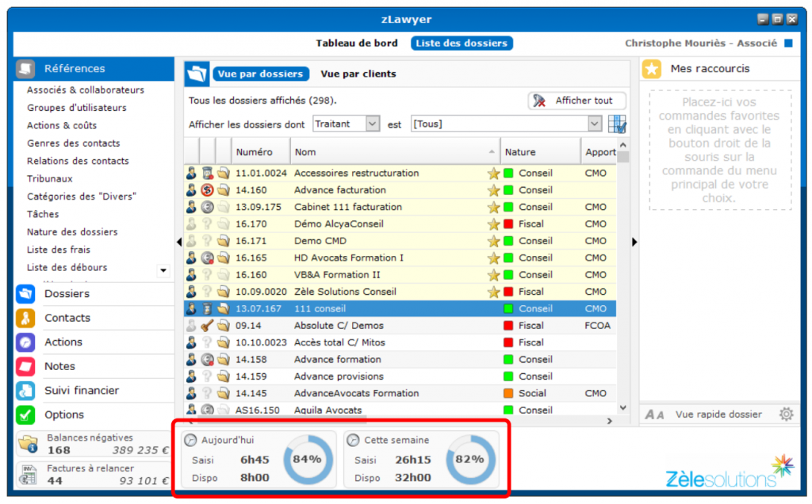Open Associés & collaborateurs reference link
The height and width of the screenshot is (504, 812).
point(86,90)
